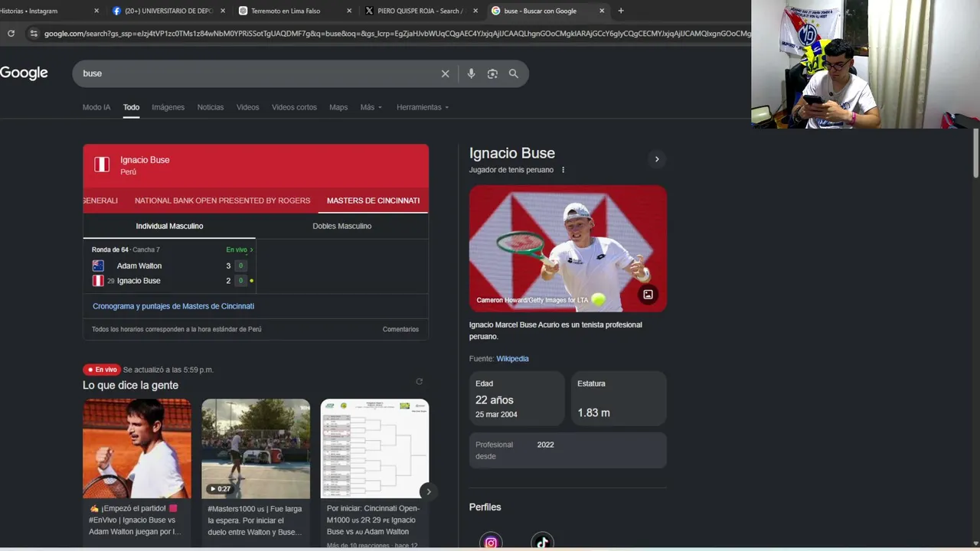
Task: Click the 'Estatura 1.83 m' info card
Action: pyautogui.click(x=619, y=399)
